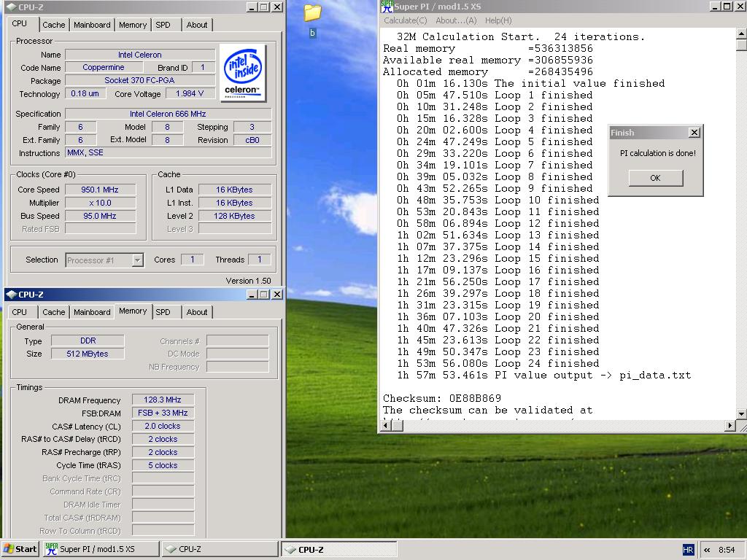Click the Checksum: 0E88B869 line
747x560 pixels.
click(x=442, y=398)
